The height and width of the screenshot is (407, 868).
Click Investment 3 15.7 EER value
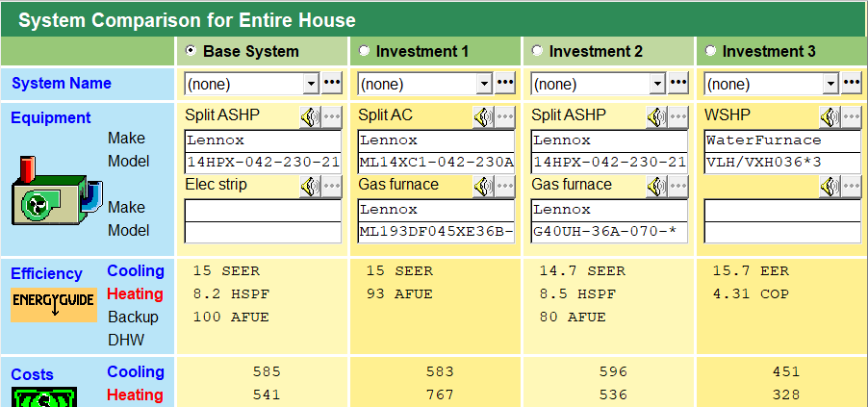752,271
